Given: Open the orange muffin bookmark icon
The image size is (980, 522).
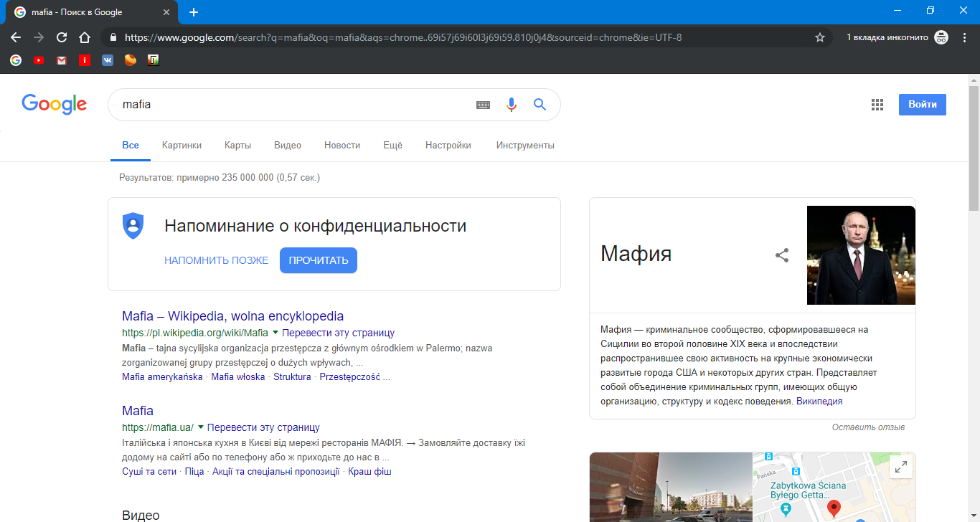Looking at the screenshot, I should tap(131, 60).
